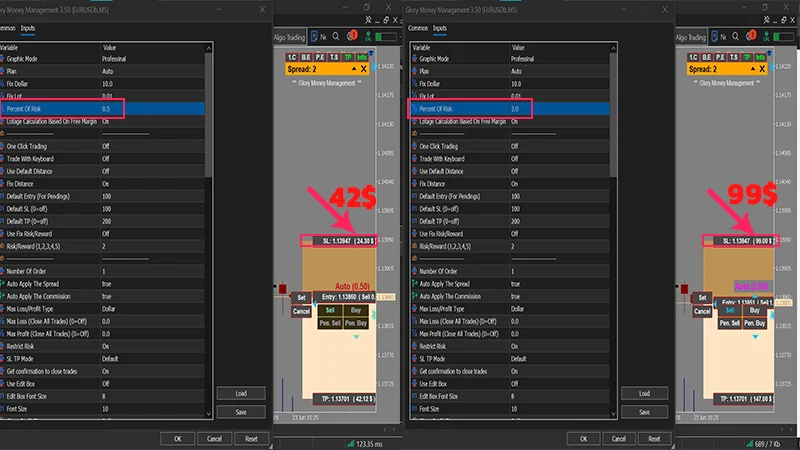Collapse Spread panel arrow on right chart

tap(753, 68)
